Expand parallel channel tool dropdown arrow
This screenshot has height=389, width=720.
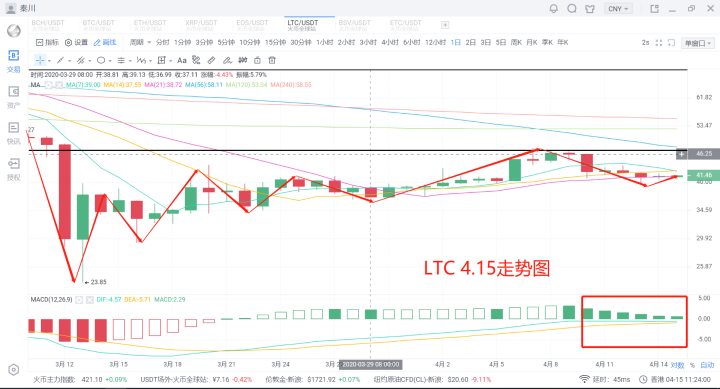point(90,61)
